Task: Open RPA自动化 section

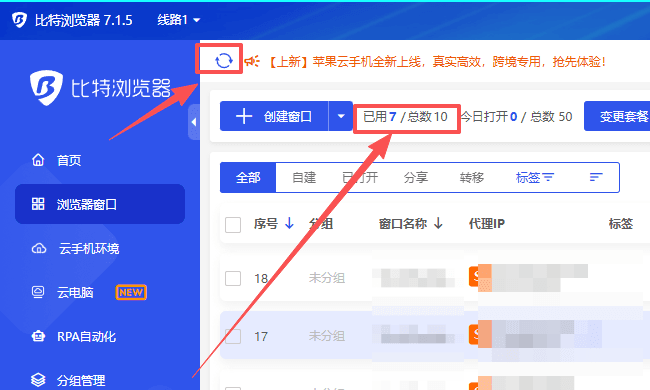Action: 86,337
